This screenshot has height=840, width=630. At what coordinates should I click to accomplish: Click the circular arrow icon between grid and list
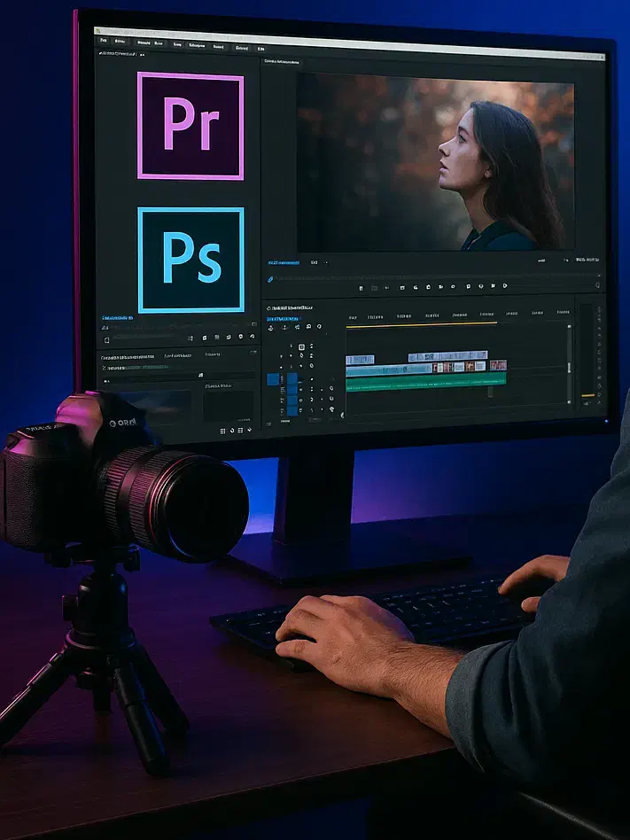coord(232,430)
